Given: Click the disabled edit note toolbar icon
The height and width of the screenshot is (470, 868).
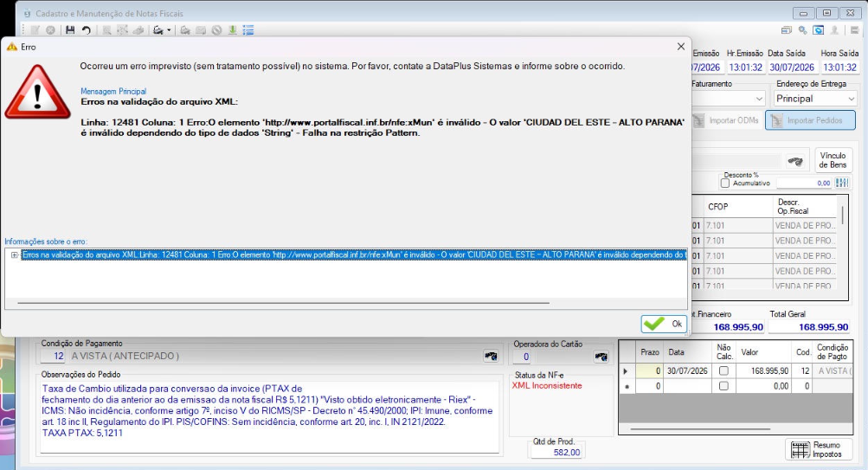Looking at the screenshot, I should point(35,30).
